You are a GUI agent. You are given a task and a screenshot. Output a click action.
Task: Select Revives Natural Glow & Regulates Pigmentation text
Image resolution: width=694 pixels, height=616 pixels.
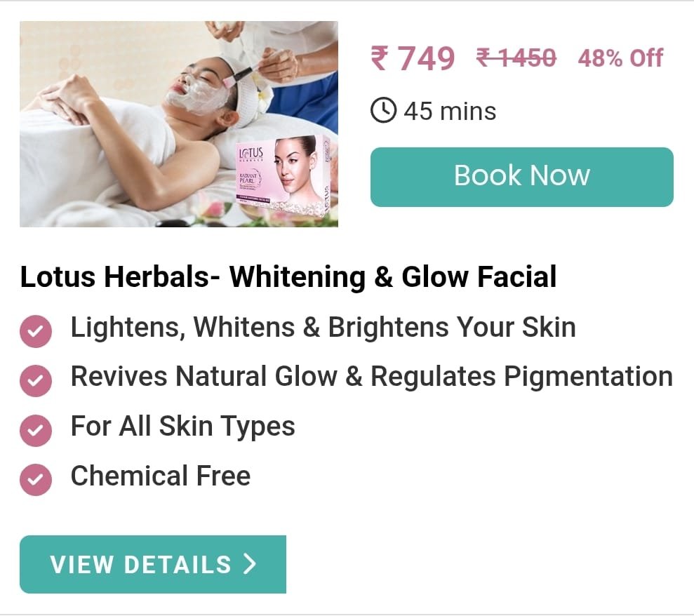coord(372,377)
